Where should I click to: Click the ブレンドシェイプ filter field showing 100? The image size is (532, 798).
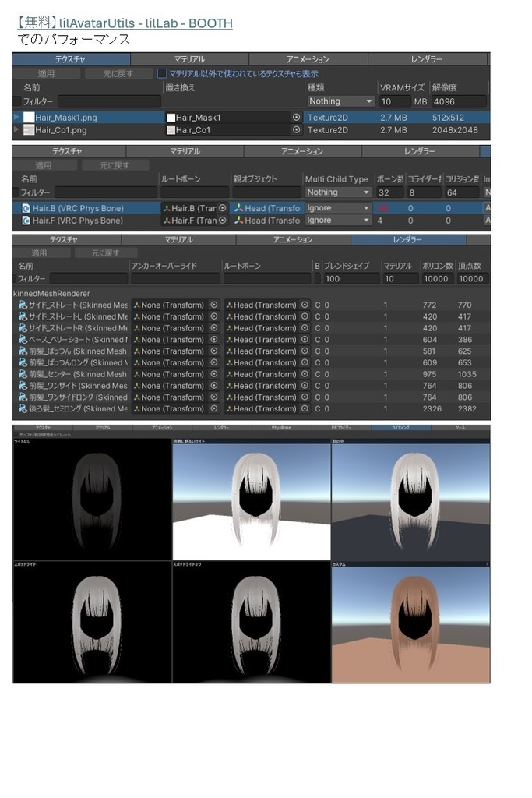pyautogui.click(x=351, y=278)
